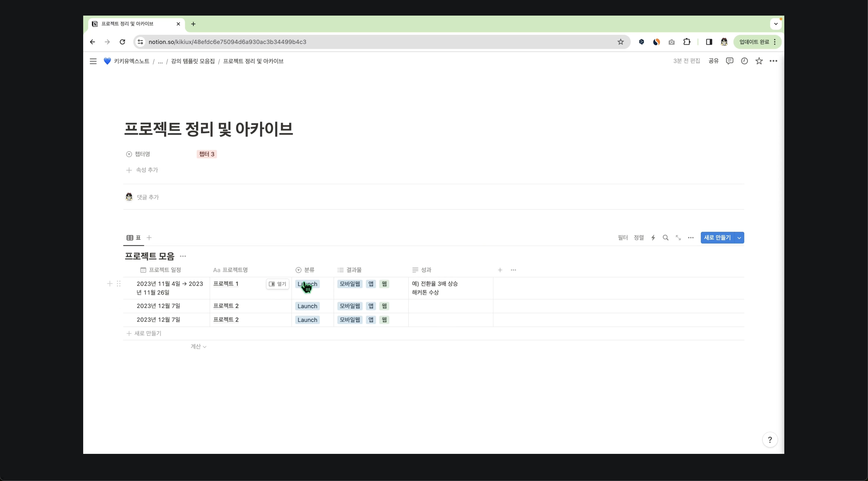The height and width of the screenshot is (481, 868).
Task: Toggle the 챕터 3 tag value
Action: (207, 154)
